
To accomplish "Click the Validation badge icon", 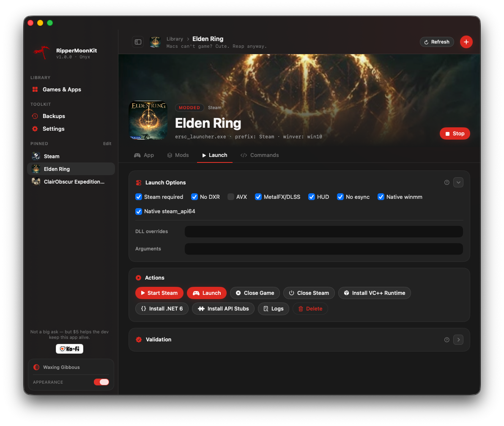I will [x=139, y=340].
